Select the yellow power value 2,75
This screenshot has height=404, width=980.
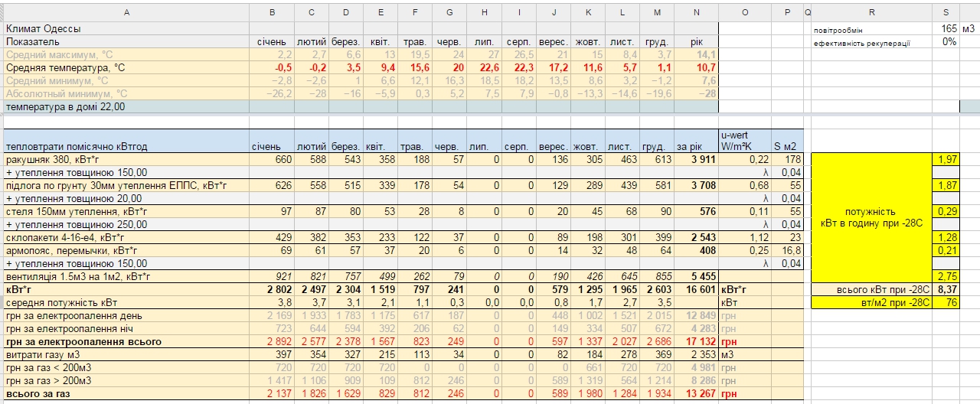click(x=946, y=276)
